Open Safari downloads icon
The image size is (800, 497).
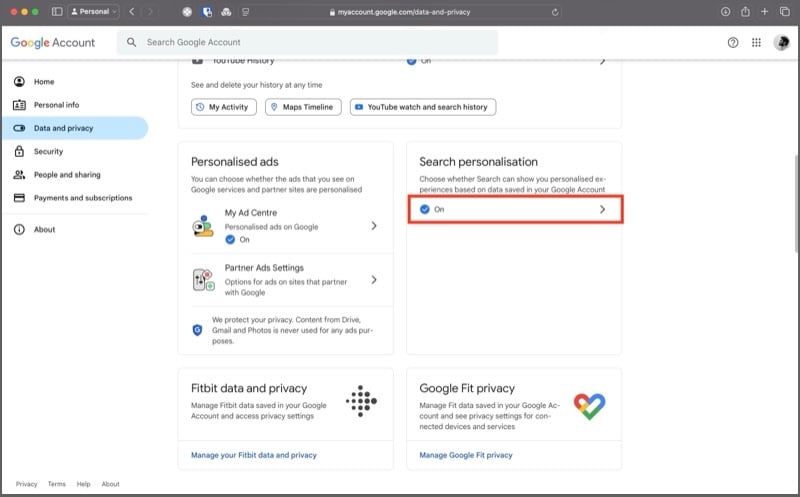tap(725, 11)
